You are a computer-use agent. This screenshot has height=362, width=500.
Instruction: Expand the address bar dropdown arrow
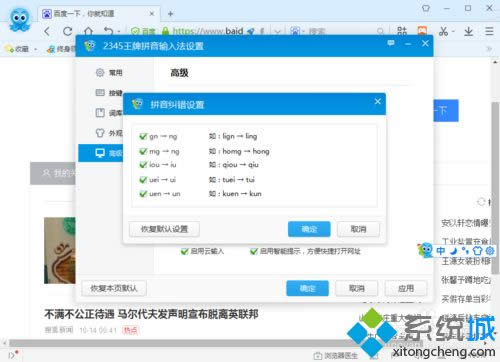click(x=277, y=32)
